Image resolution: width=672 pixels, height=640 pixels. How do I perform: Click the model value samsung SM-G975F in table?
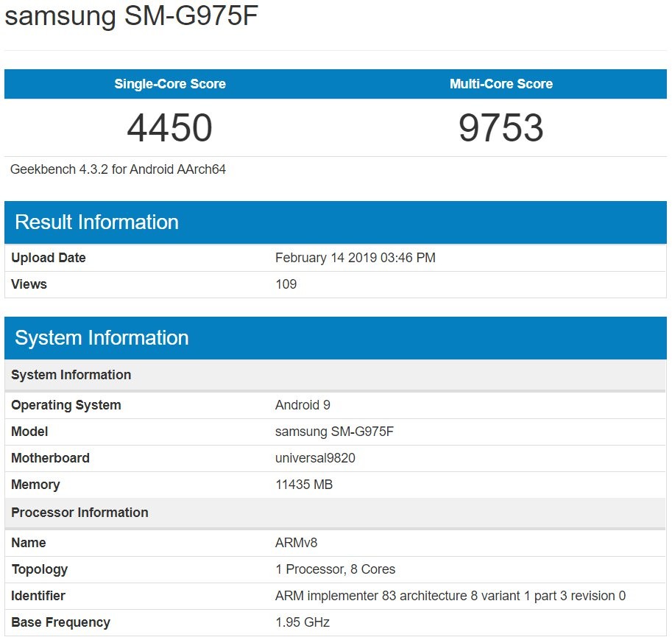[x=334, y=432]
